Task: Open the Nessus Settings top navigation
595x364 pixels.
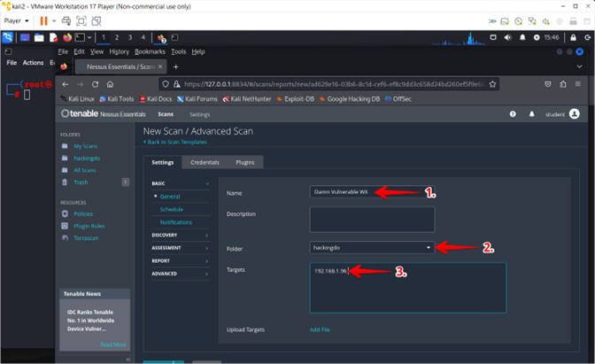Action: click(199, 114)
